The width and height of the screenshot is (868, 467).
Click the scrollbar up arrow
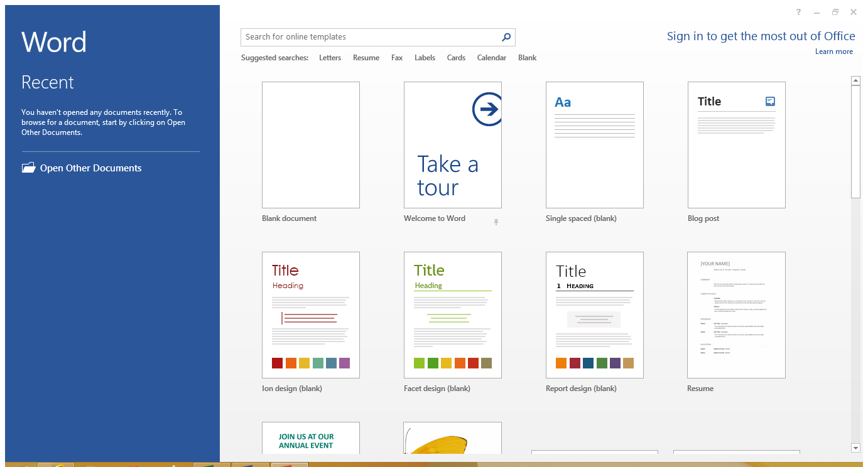pos(855,80)
